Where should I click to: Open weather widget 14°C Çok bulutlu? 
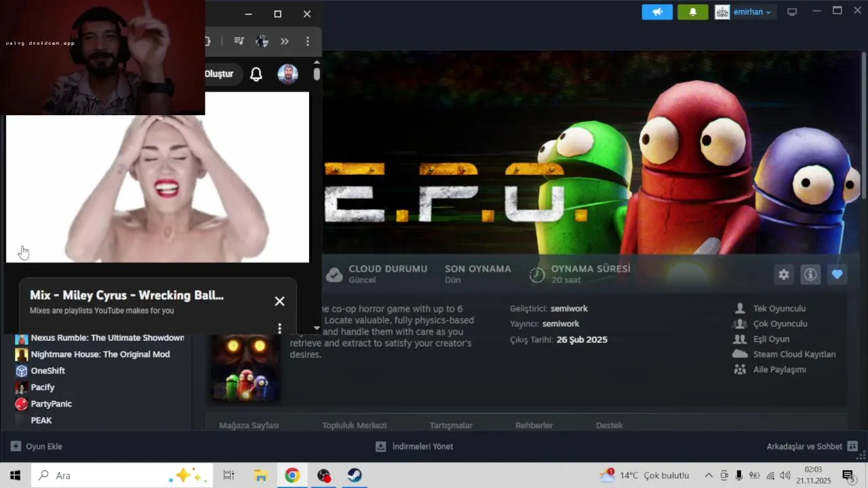tap(645, 475)
